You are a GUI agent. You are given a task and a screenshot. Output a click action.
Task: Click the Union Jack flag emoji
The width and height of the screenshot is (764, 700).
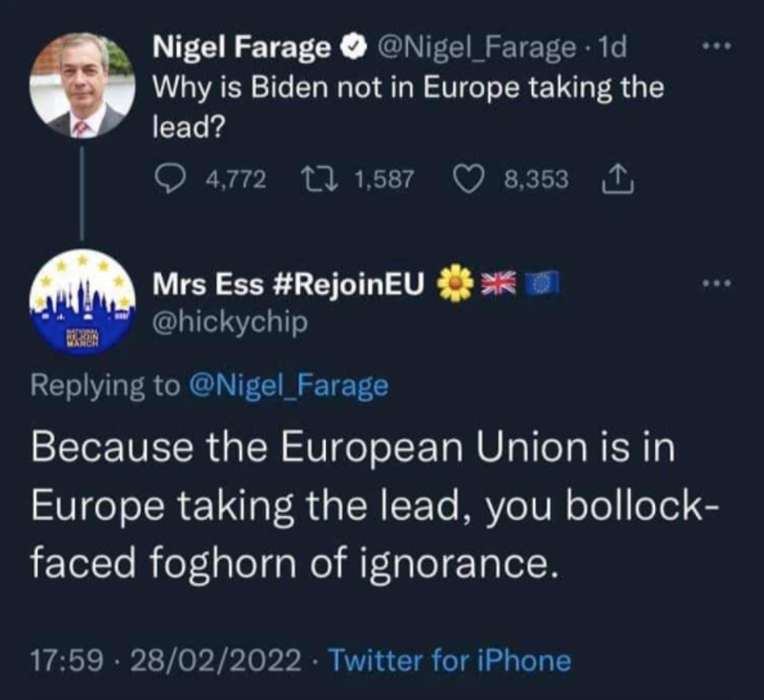click(498, 285)
